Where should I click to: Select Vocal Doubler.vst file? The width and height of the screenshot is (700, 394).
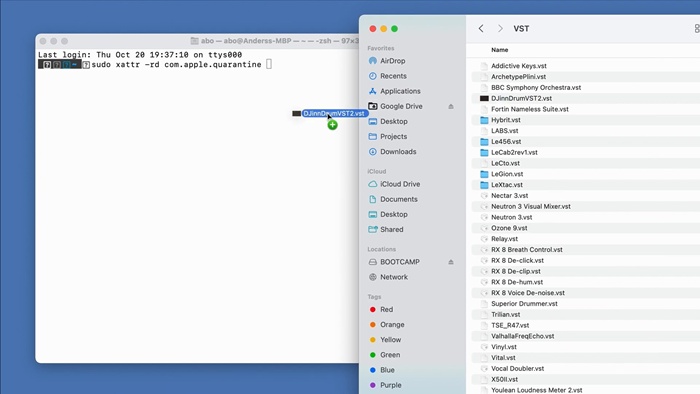point(517,369)
